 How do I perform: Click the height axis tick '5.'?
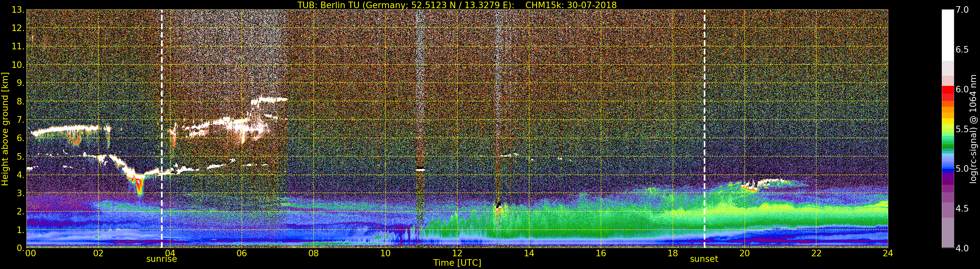pyautogui.click(x=20, y=156)
